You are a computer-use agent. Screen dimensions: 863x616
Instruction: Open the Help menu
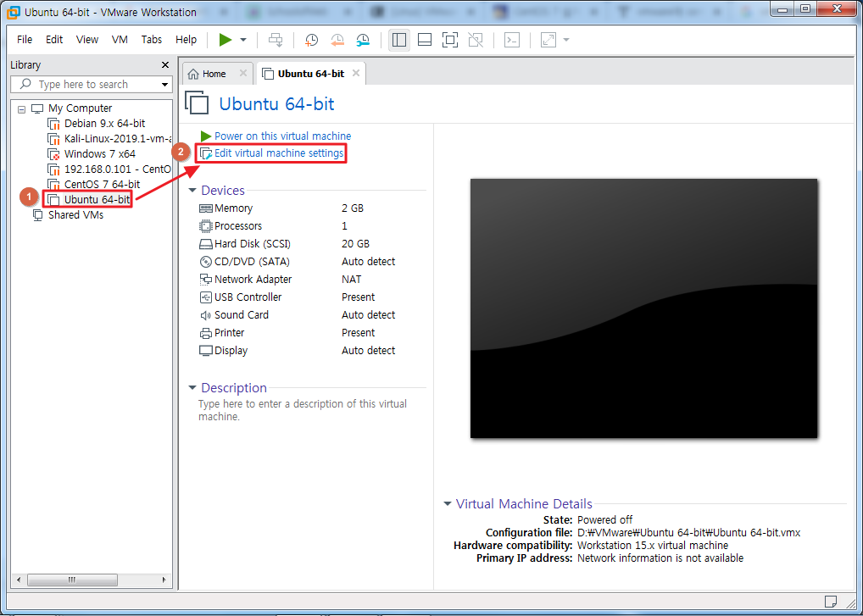tap(186, 40)
